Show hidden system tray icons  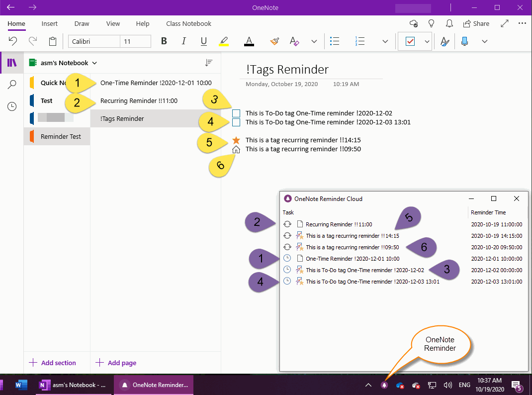click(368, 385)
